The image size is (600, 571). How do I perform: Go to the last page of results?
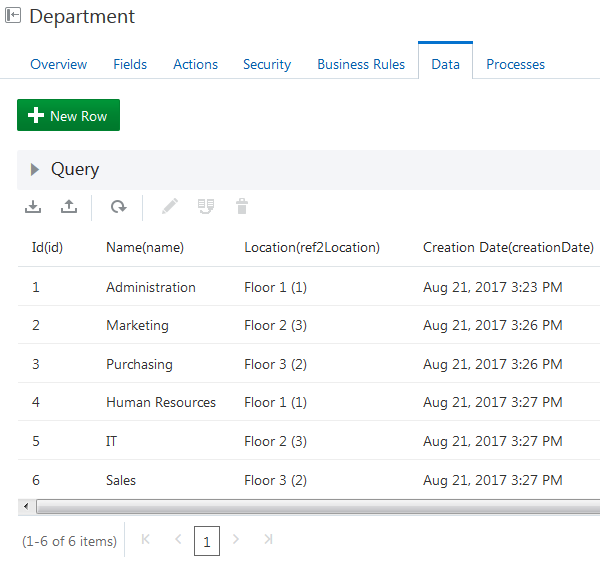pyautogui.click(x=268, y=540)
